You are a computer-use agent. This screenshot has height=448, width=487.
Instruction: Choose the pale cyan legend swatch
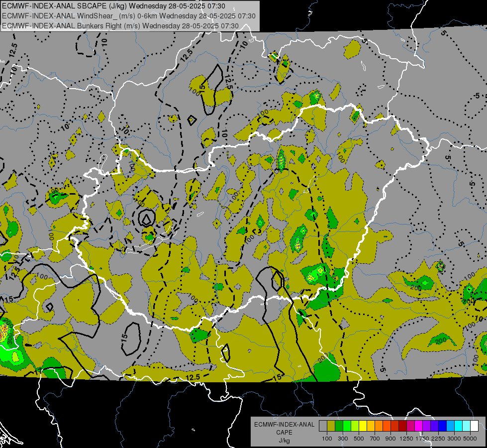click(467, 426)
